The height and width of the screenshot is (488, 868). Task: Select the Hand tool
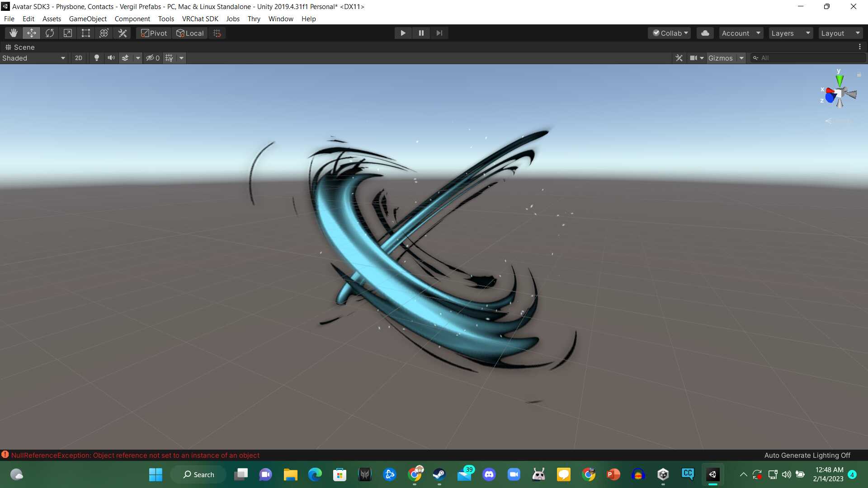[x=14, y=33]
